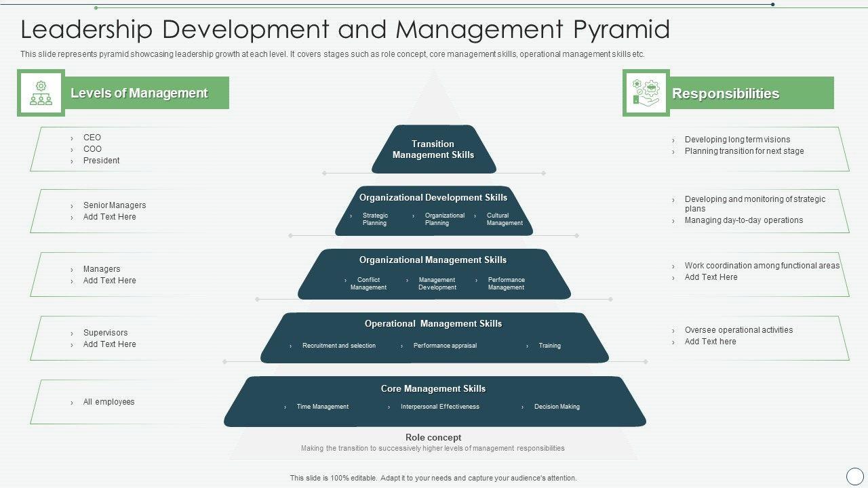868x488 pixels.
Task: Click the Senior Managers bullet text
Action: click(115, 205)
